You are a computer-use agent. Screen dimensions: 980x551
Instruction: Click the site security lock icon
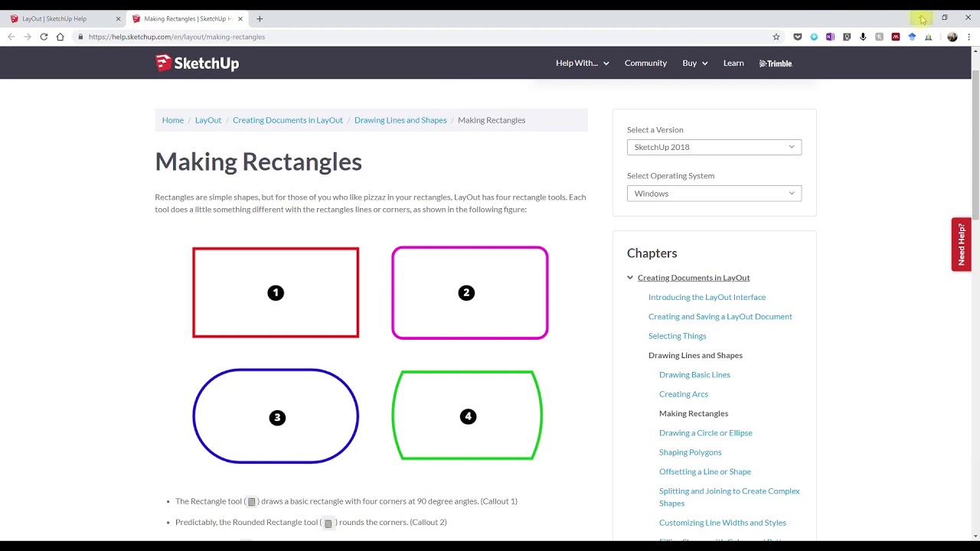click(x=80, y=37)
